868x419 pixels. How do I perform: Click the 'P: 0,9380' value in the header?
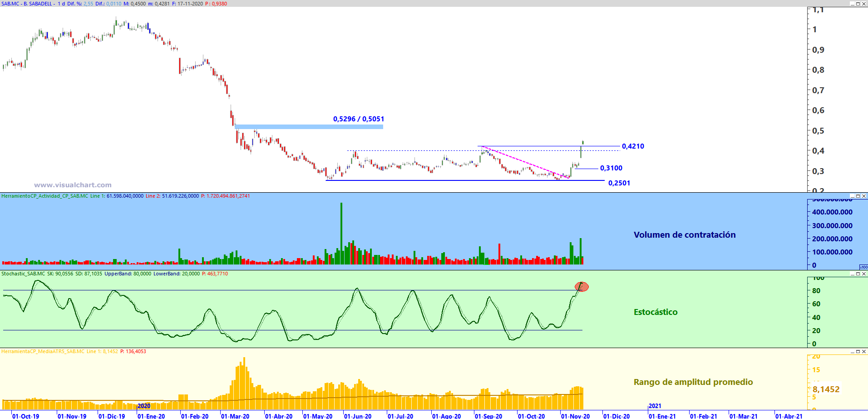click(x=216, y=4)
